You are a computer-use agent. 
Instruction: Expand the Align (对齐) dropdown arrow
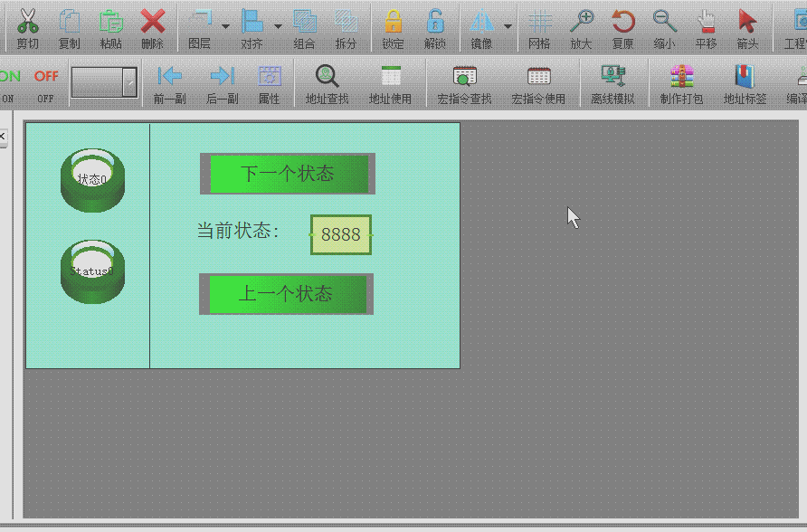coord(278,26)
